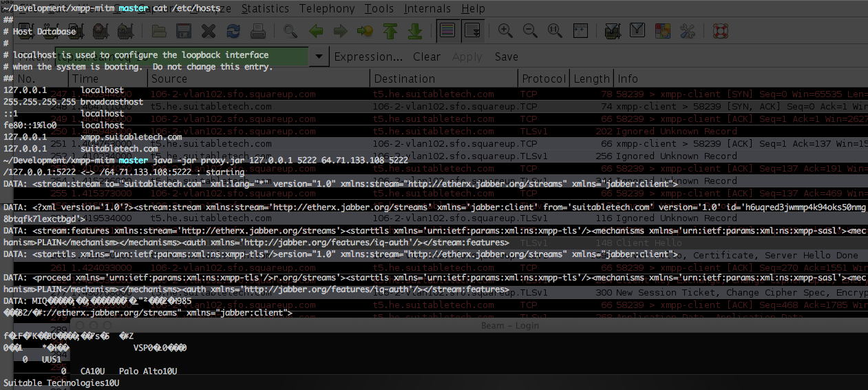
Task: Find a packet with magnifier icon
Action: pyautogui.click(x=290, y=31)
